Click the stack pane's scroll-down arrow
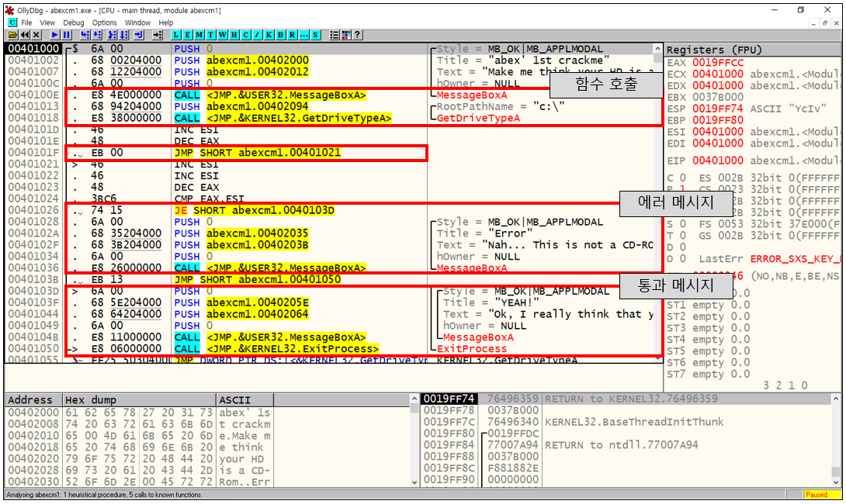The height and width of the screenshot is (504, 846). [x=836, y=482]
